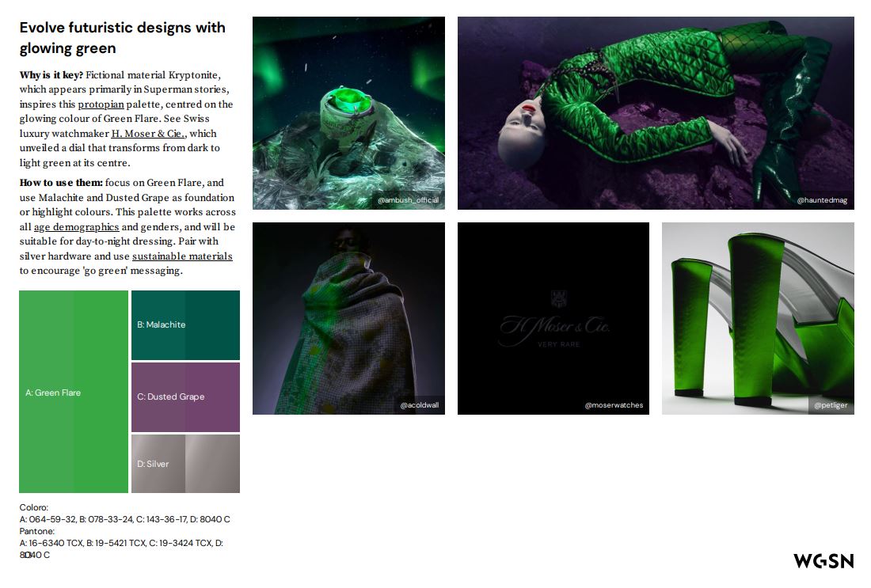This screenshot has width=871, height=588.
Task: Open the @hauntedmag green quilted outfit photo
Action: click(x=656, y=113)
